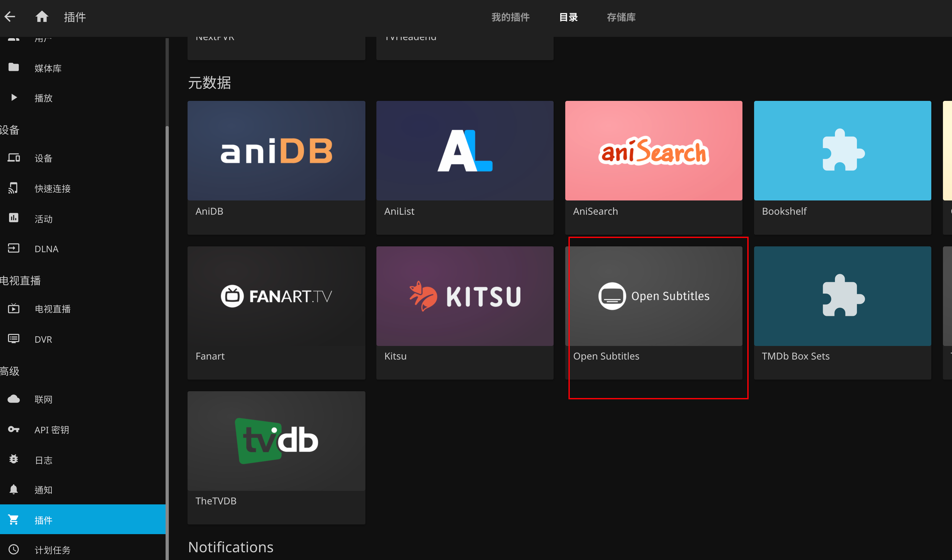
Task: Click the AniSearch title text
Action: [x=595, y=211]
